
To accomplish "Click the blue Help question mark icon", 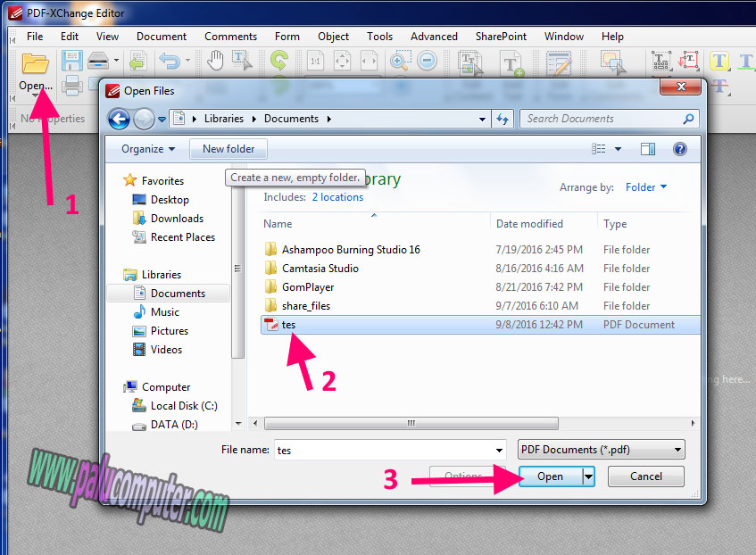I will [680, 149].
